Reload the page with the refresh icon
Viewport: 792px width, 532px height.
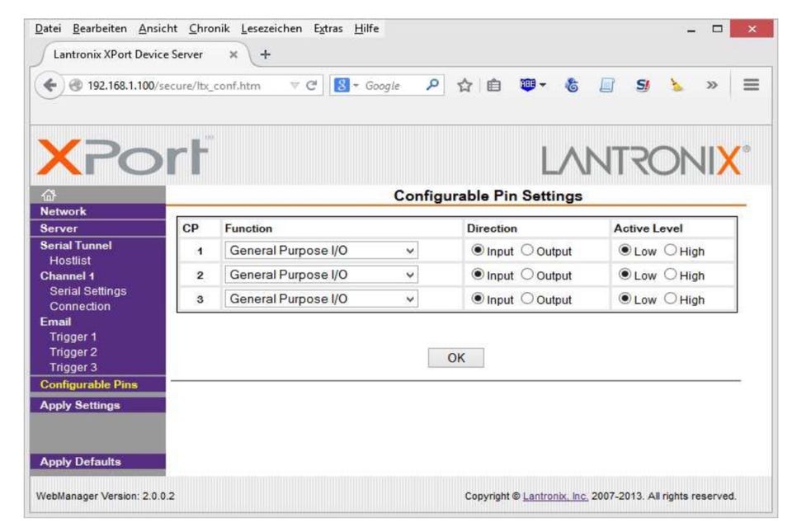[312, 85]
